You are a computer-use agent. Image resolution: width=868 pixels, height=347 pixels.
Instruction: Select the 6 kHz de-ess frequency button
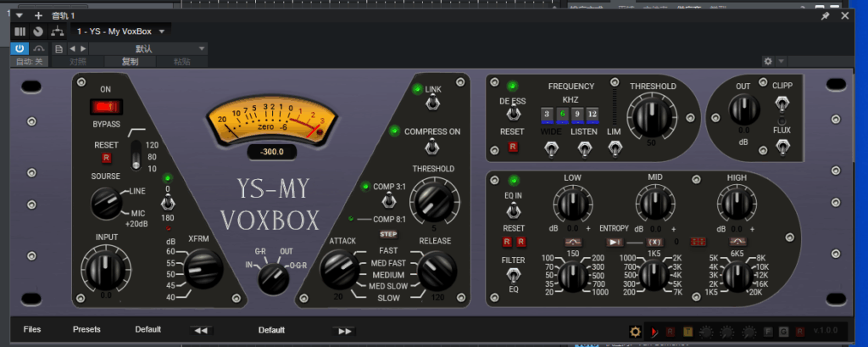(563, 115)
